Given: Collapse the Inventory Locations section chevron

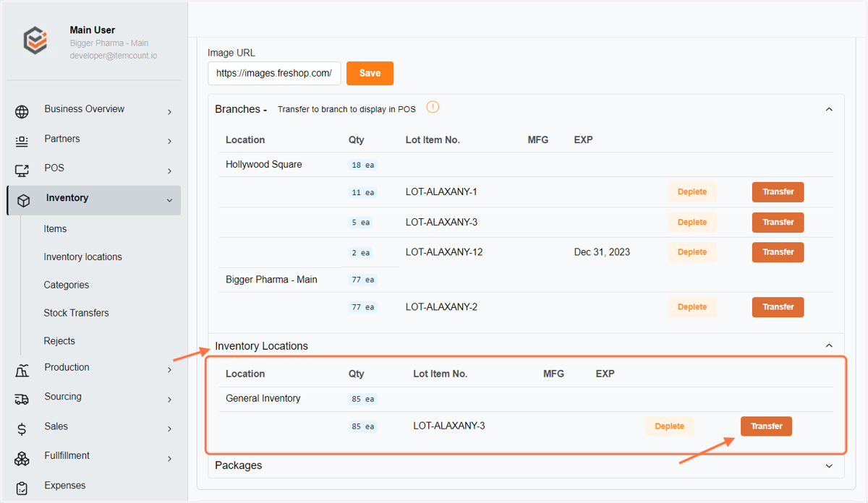Looking at the screenshot, I should pos(829,345).
